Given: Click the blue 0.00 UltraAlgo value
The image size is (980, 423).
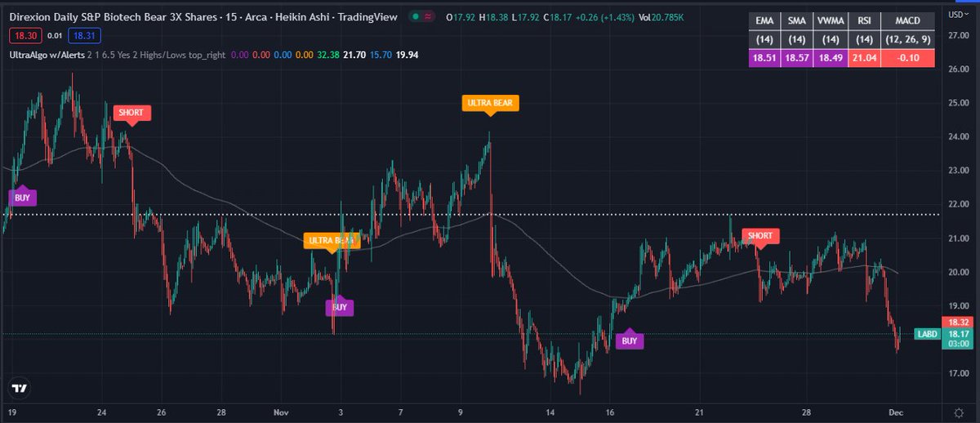Looking at the screenshot, I should click(283, 55).
